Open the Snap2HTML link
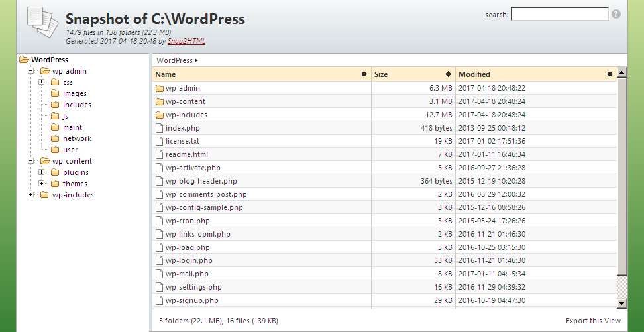 [186, 41]
